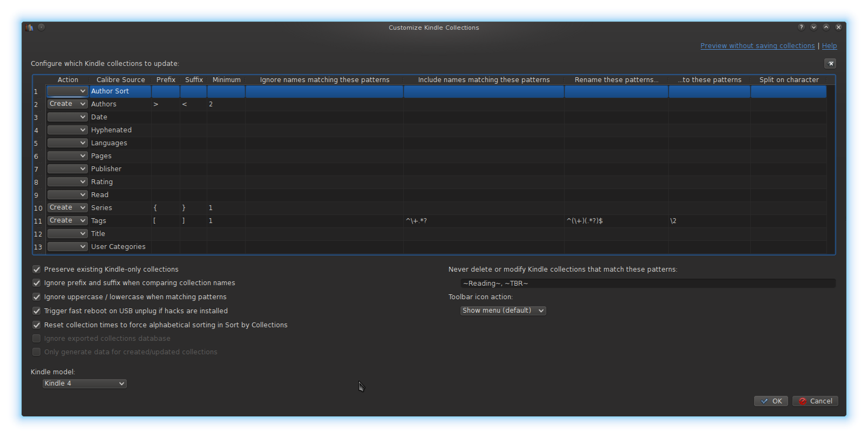Confirm with the OK button
Screen dimensions: 868x438
771,401
